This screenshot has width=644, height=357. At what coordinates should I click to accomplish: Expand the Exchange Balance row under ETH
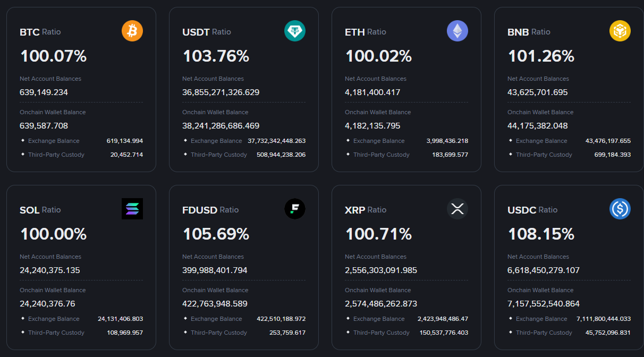coord(379,141)
